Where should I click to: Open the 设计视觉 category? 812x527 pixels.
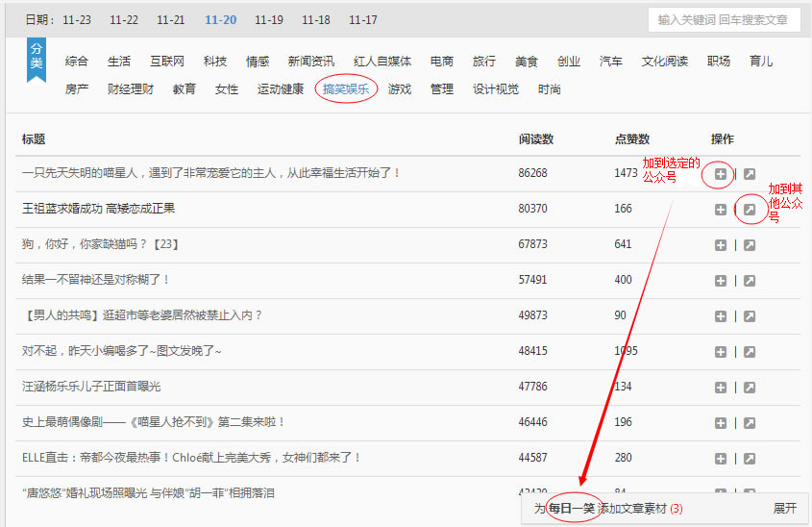click(496, 89)
